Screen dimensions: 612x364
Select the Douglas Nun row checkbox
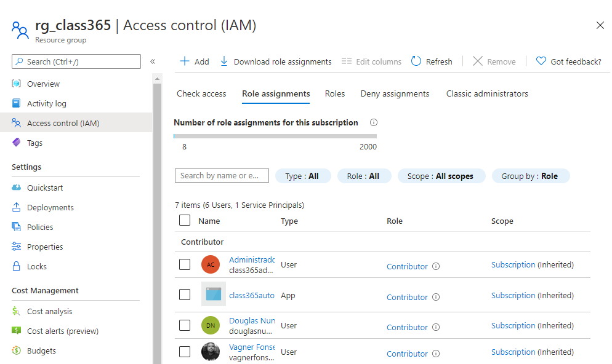click(185, 325)
